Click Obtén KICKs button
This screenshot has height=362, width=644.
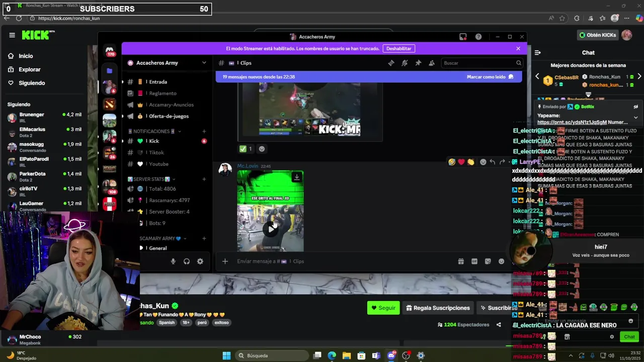(598, 35)
